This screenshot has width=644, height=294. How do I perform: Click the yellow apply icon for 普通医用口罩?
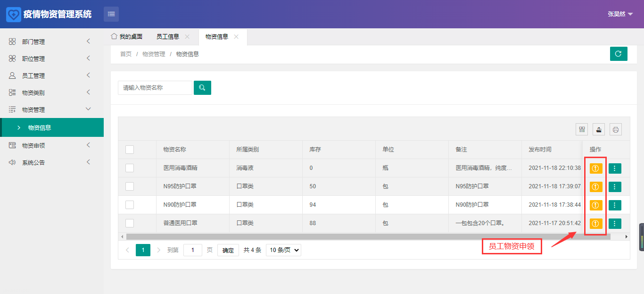tap(596, 224)
